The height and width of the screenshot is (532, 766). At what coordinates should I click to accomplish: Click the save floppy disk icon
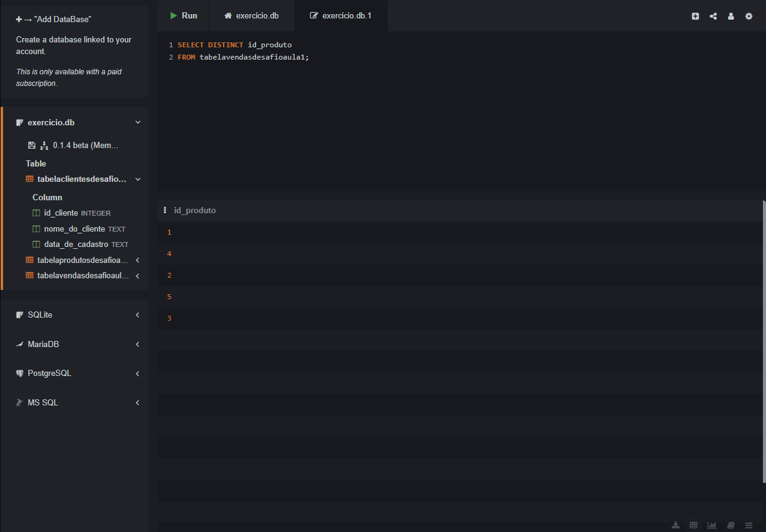point(32,146)
